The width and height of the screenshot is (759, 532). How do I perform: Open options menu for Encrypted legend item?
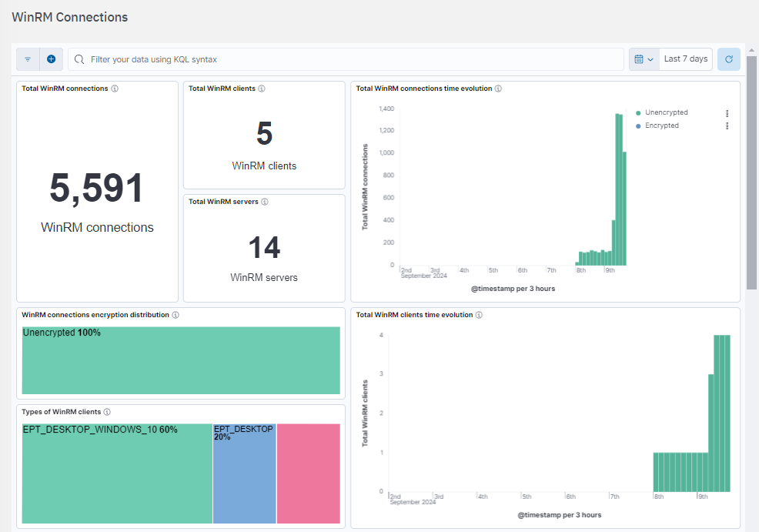[x=727, y=125]
